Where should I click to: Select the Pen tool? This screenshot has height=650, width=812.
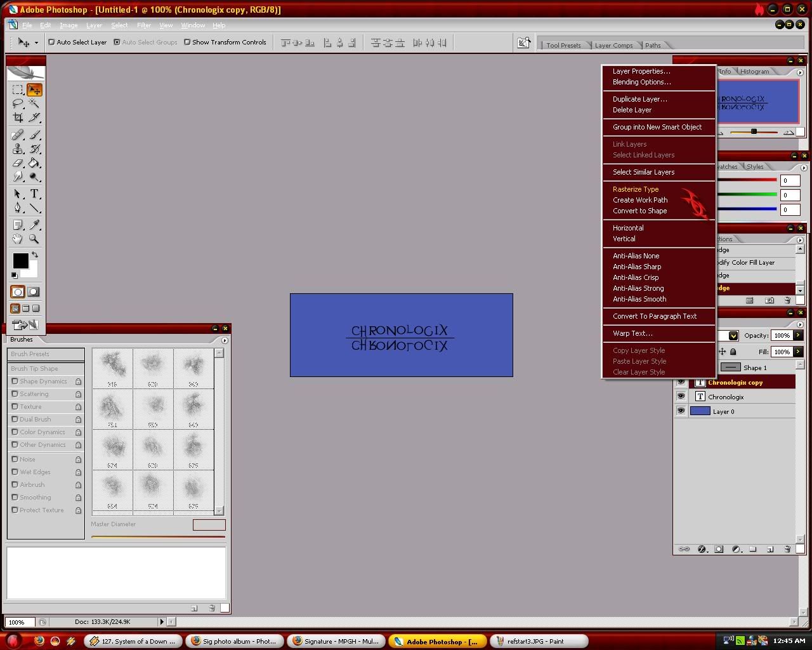18,208
